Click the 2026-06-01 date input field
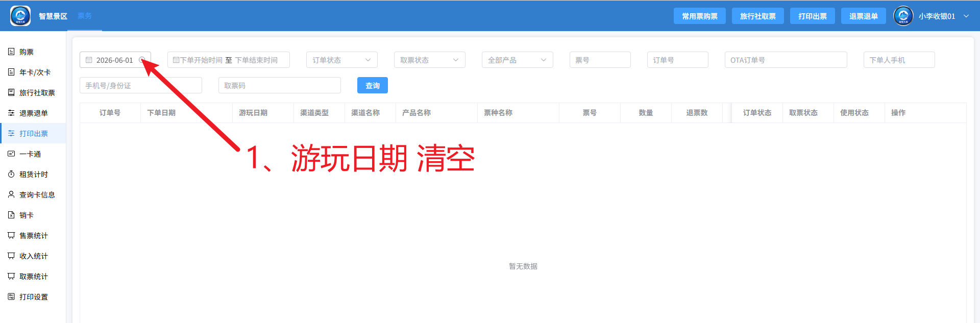The height and width of the screenshot is (323, 980). point(115,60)
